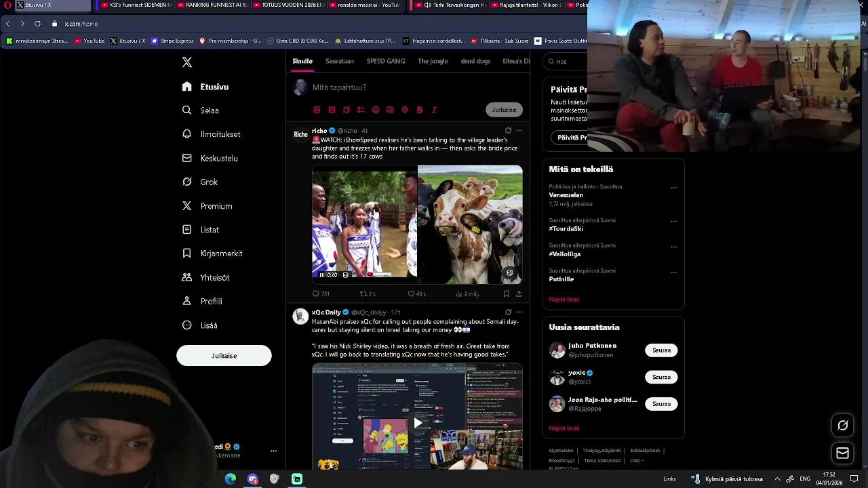Toggle captions on the iShowSpeed video
The image size is (868, 488).
point(345,274)
